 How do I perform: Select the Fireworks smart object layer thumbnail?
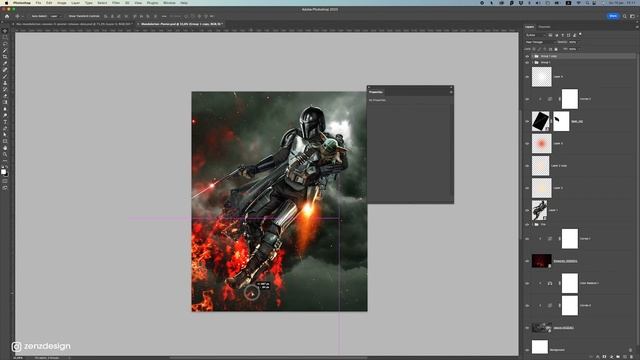pos(541,261)
